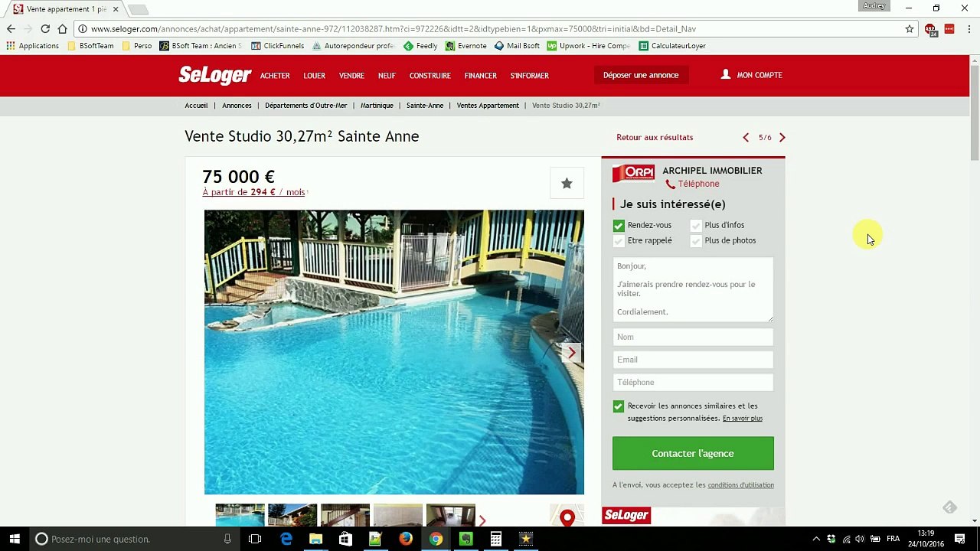Show next photo with arrow on image
Viewport: 980px width, 551px height.
571,353
